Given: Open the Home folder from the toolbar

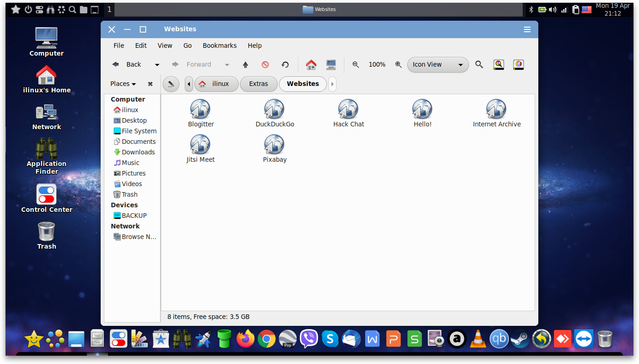Looking at the screenshot, I should (x=311, y=65).
